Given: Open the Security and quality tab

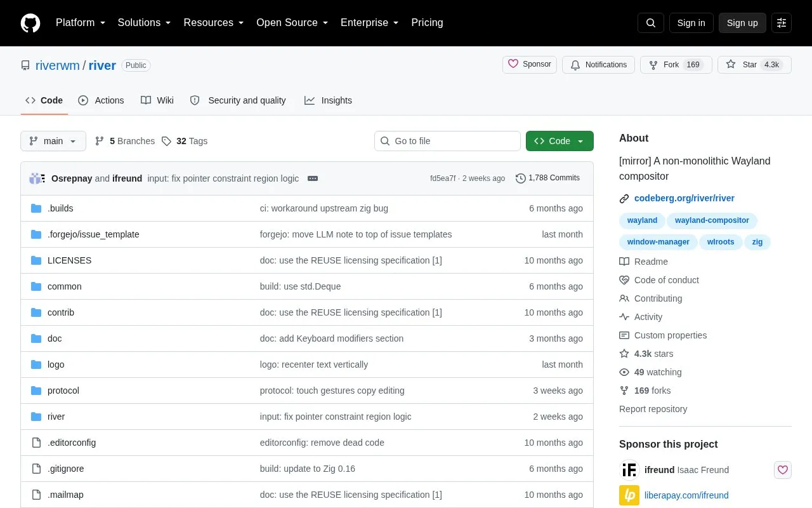Looking at the screenshot, I should click(x=238, y=100).
